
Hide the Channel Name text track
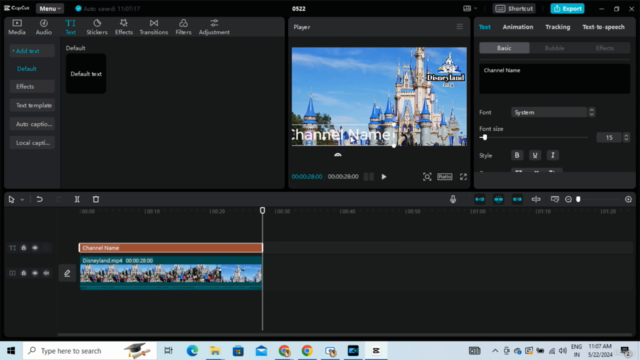35,248
